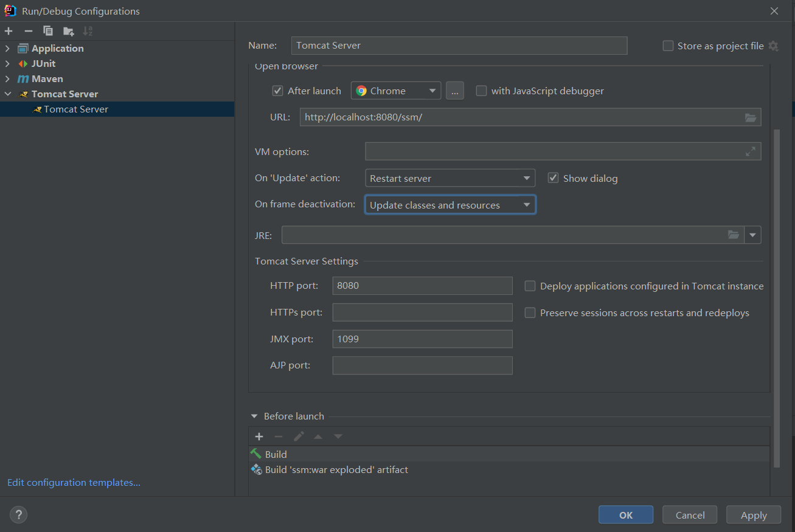Open help with question mark button
The image size is (795, 532).
coord(18,515)
